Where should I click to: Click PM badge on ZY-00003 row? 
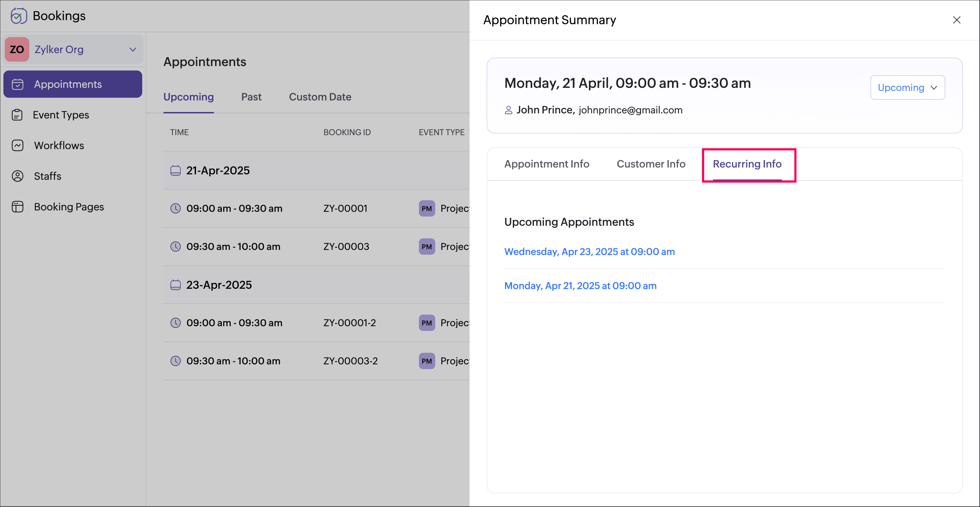[426, 247]
